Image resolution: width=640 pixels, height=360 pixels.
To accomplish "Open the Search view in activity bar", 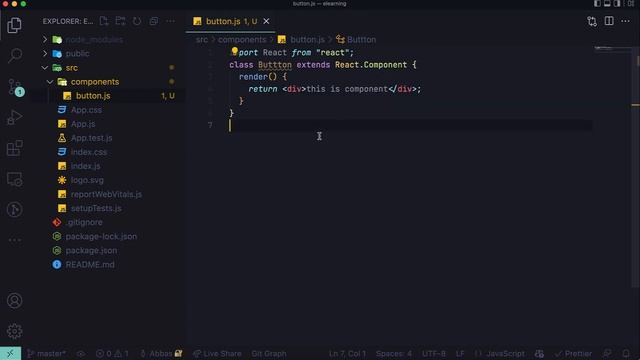I will tap(15, 55).
